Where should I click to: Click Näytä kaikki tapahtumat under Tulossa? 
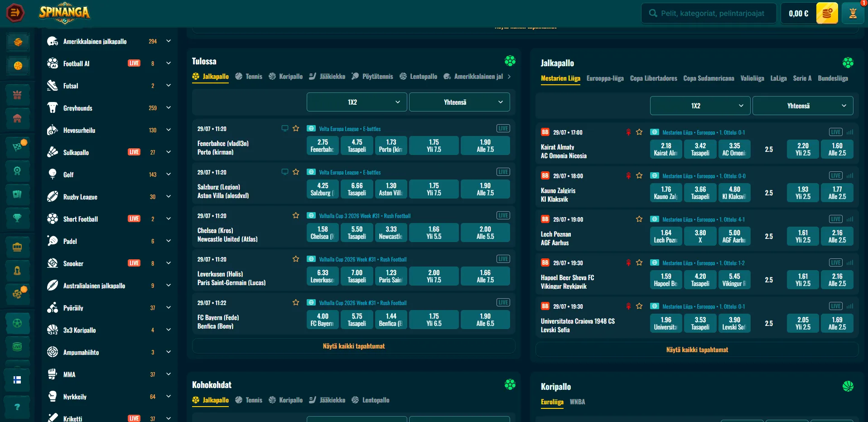pos(354,346)
